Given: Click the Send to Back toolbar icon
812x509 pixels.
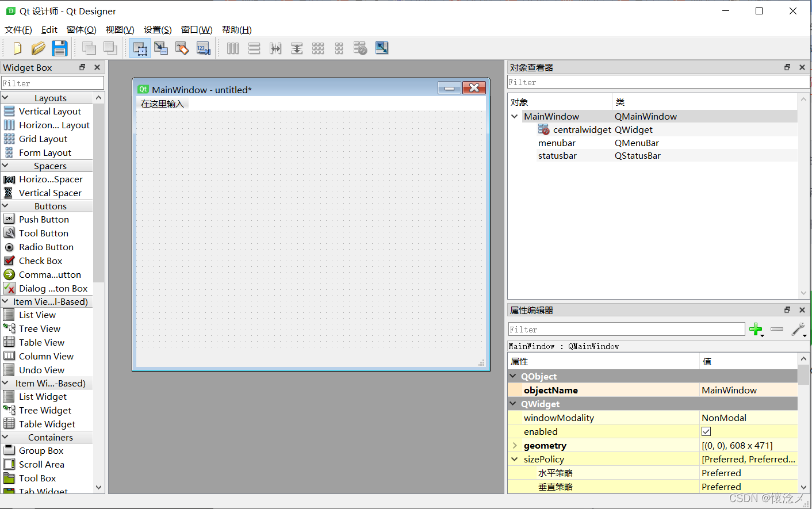Looking at the screenshot, I should [x=89, y=48].
